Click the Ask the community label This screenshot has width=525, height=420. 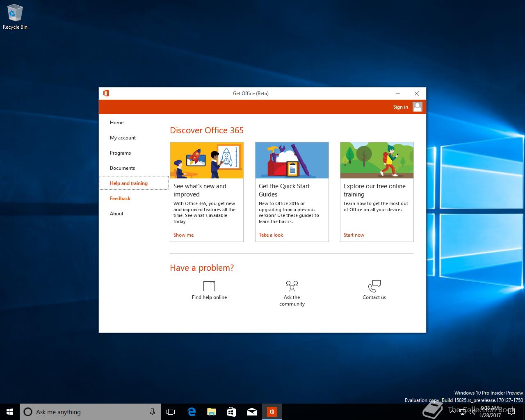[x=292, y=301]
